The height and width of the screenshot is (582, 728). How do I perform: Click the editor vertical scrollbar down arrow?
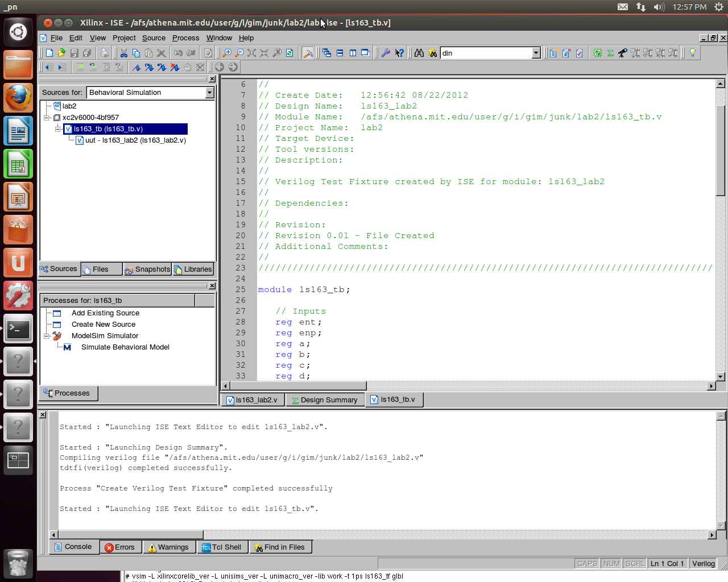[x=721, y=376]
